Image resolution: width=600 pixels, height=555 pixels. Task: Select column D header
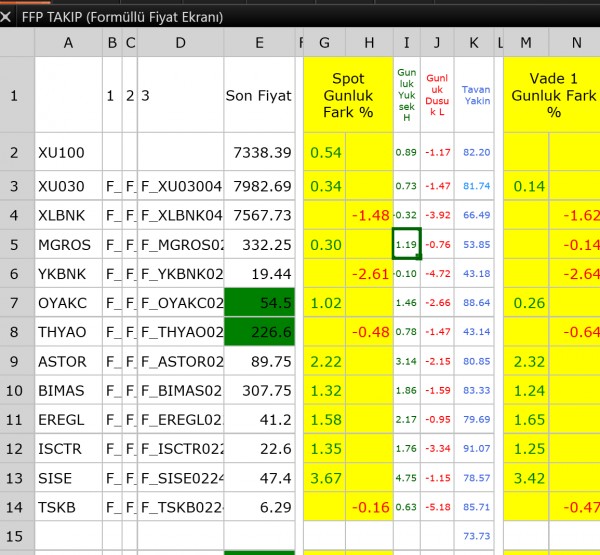(x=181, y=42)
